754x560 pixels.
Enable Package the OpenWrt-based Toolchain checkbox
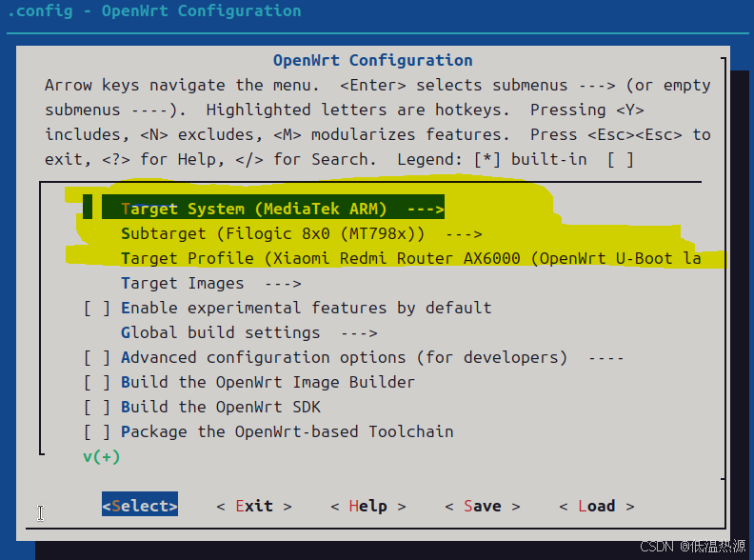pos(96,431)
